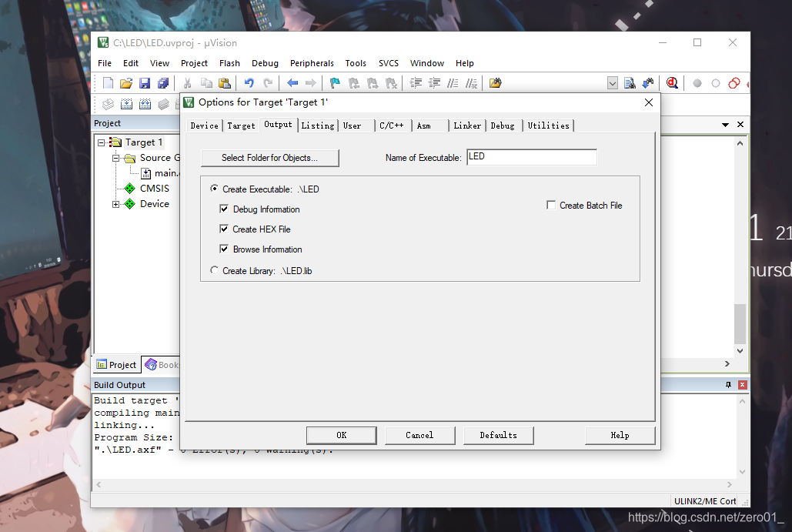Click the Rebuild all target files icon
Screen dimensions: 792x532
click(x=145, y=104)
